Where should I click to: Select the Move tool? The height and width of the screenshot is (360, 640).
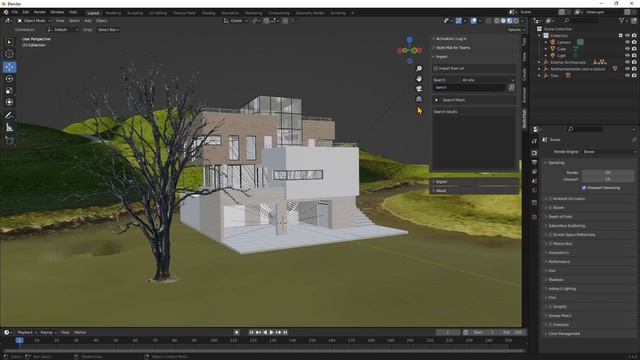(9, 67)
